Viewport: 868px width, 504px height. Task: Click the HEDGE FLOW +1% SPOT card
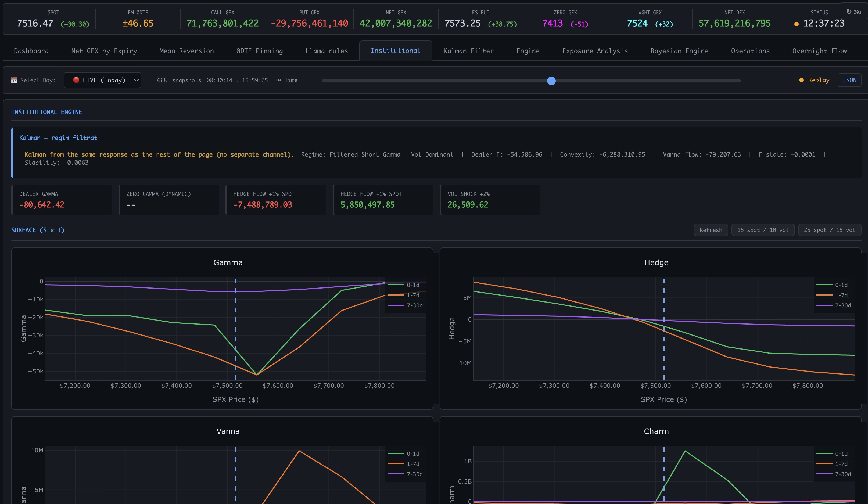click(276, 200)
